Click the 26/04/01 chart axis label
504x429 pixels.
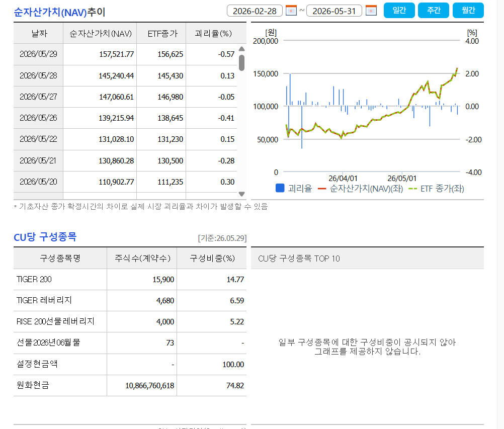pos(343,179)
